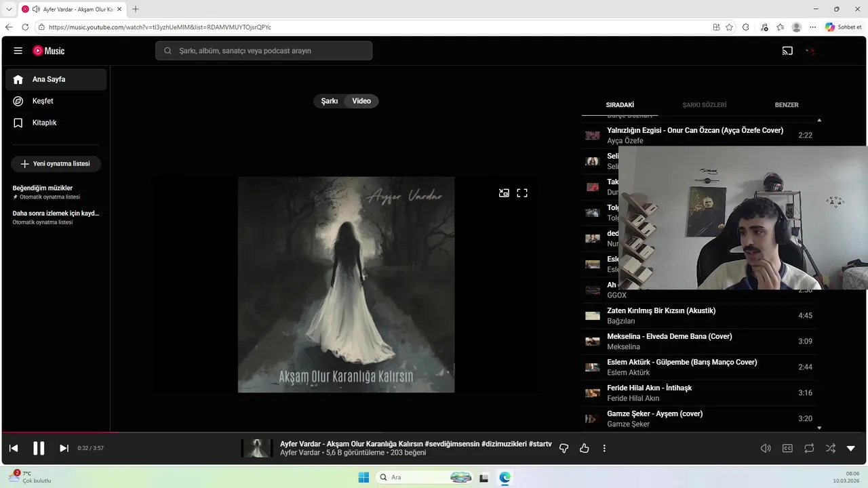Dislike the current song
868x488 pixels.
564,448
